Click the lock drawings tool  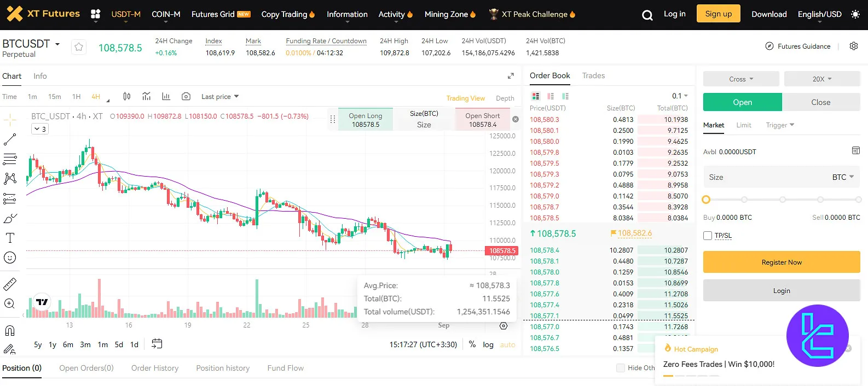point(10,349)
